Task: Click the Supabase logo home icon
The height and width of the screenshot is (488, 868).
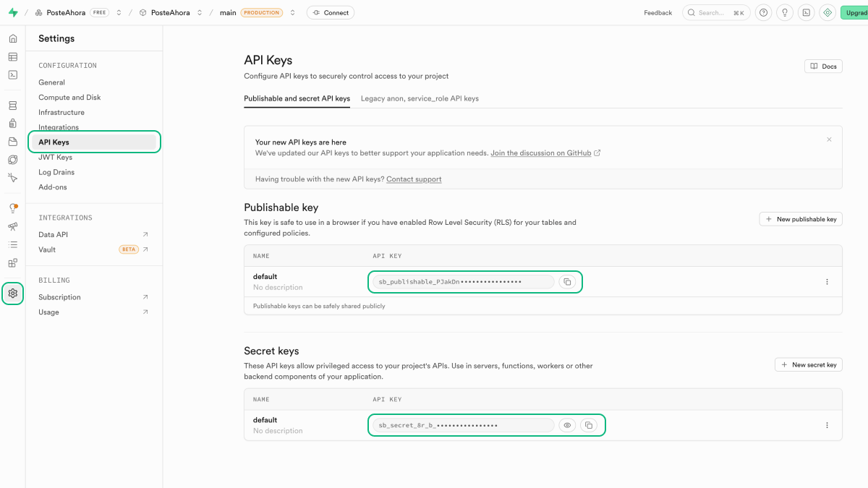Action: point(12,12)
